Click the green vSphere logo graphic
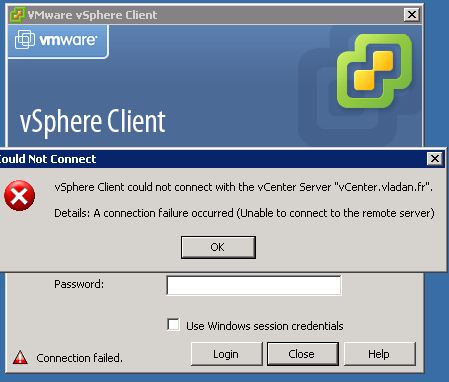449x382 pixels. click(374, 71)
